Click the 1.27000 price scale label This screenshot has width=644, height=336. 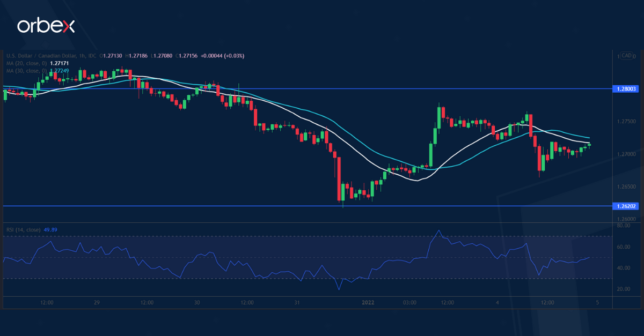coord(625,154)
